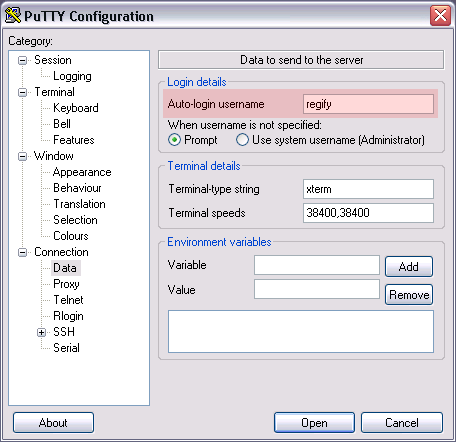Image resolution: width=456 pixels, height=442 pixels.
Task: Open the SSH category
Action: coord(64,332)
